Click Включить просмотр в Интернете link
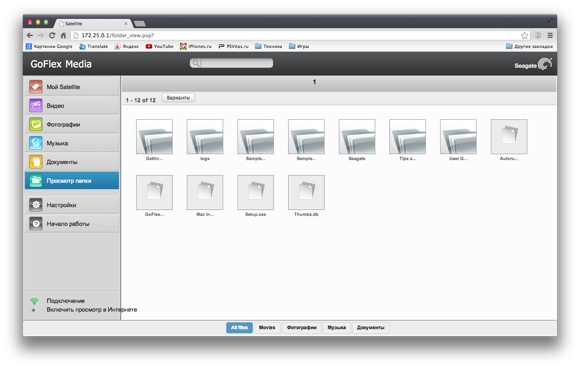Screen dimensions: 580x368 [x=92, y=310]
